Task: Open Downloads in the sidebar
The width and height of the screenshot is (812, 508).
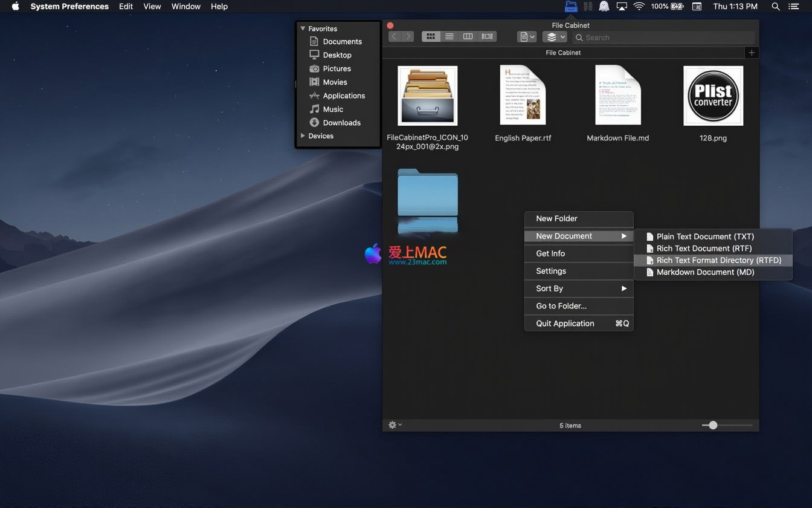Action: 341,123
